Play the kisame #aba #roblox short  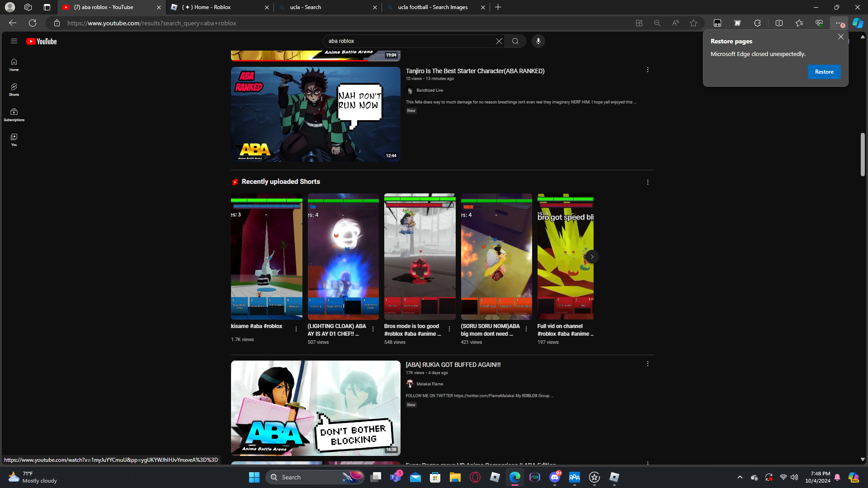(x=267, y=257)
